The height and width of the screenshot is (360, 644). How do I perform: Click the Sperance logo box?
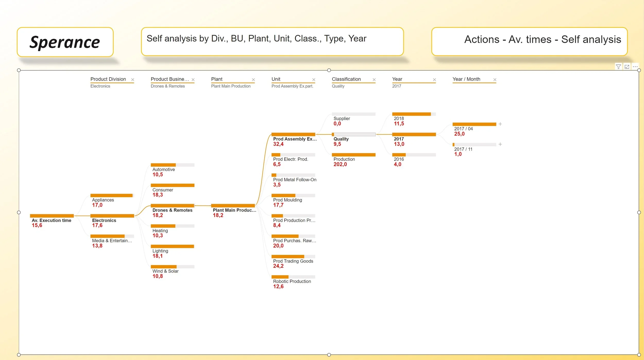(65, 42)
